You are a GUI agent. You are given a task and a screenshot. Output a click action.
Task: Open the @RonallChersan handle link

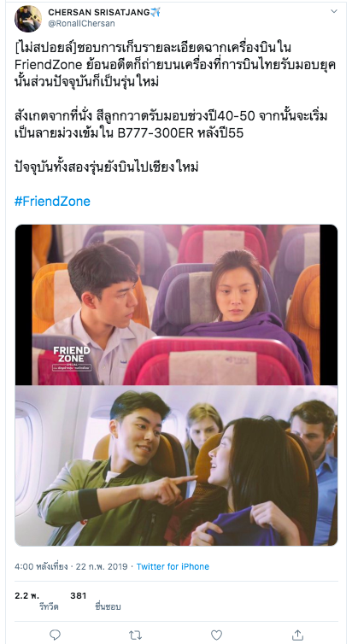coord(81,24)
